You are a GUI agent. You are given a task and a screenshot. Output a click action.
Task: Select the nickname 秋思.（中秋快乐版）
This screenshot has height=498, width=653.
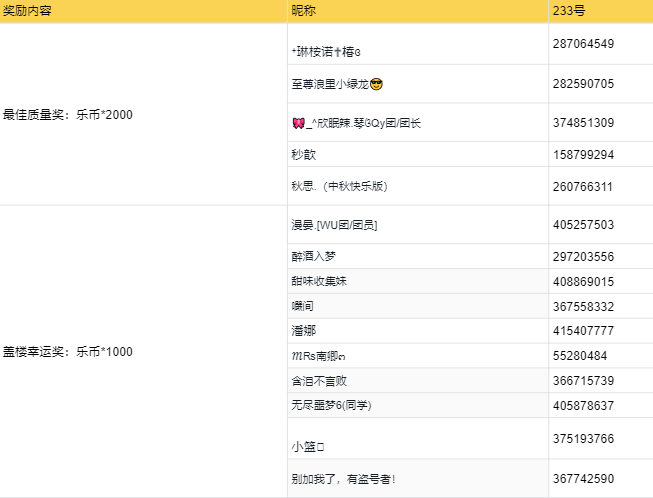point(339,186)
